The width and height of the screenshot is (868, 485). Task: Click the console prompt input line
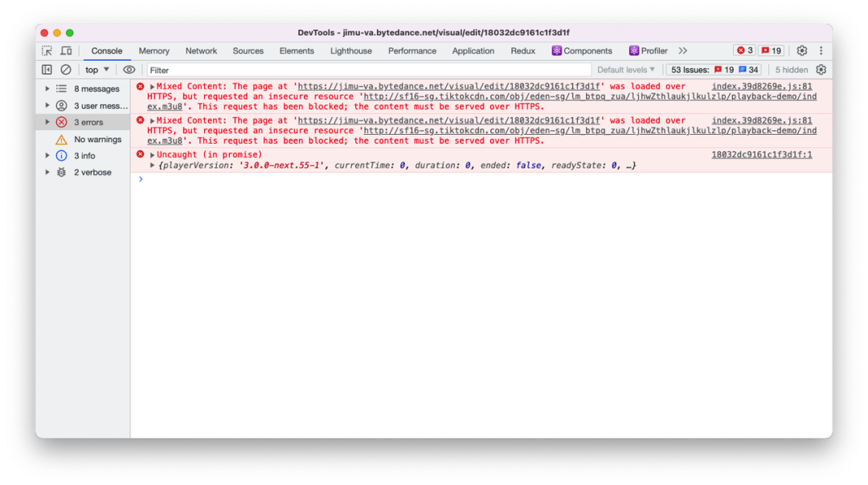(481, 179)
